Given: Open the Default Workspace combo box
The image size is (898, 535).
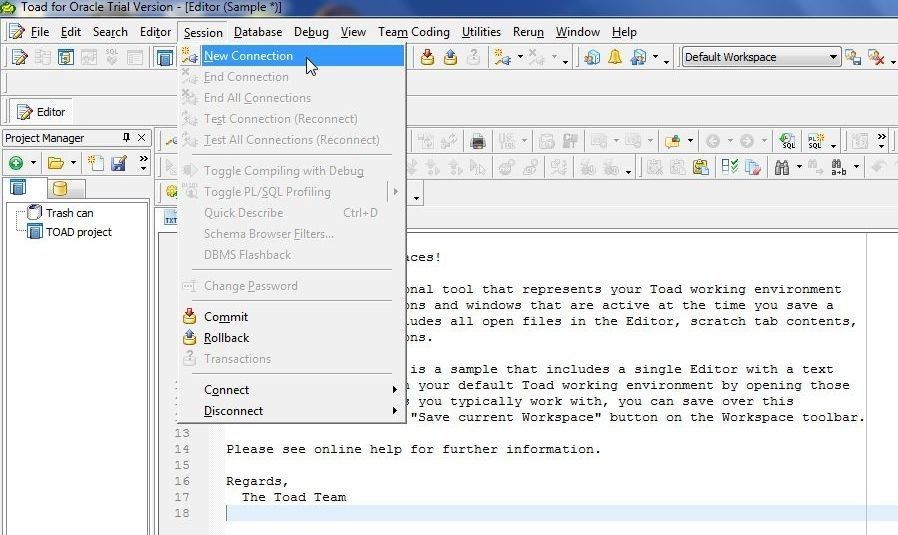Looking at the screenshot, I should [x=761, y=57].
